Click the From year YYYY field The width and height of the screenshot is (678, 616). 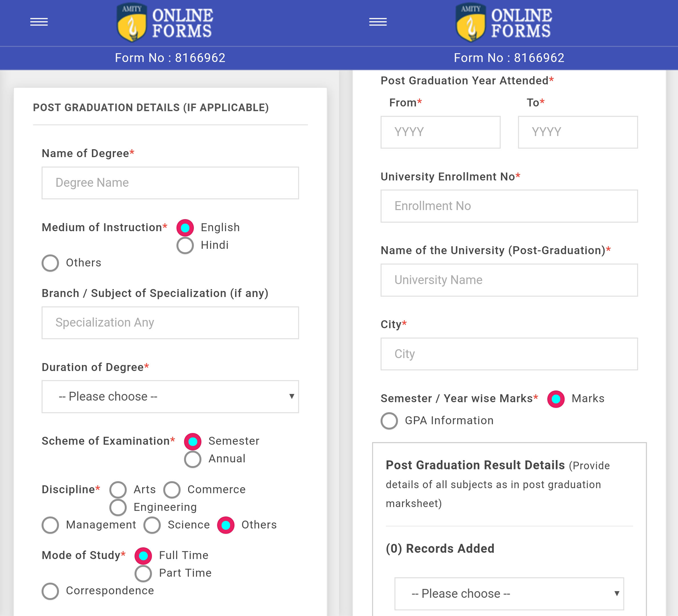tap(440, 132)
